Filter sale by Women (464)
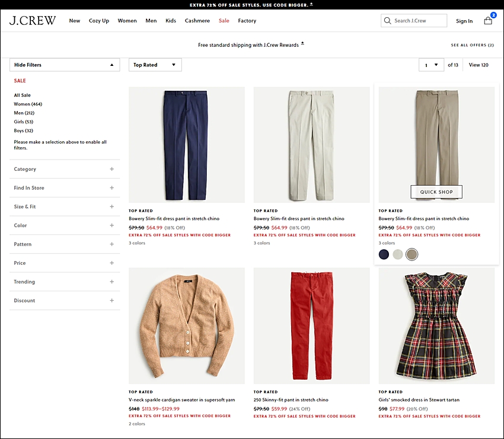Image resolution: width=504 pixels, height=439 pixels. 28,104
